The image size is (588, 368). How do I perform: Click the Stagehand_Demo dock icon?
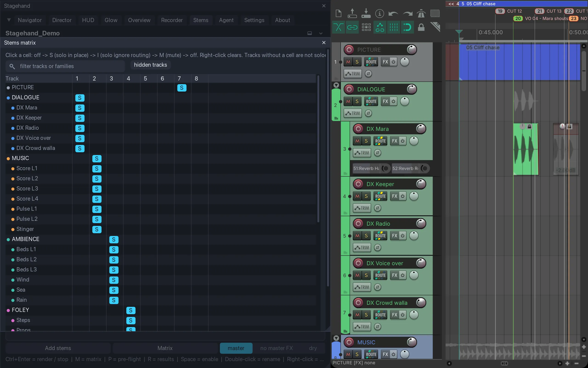pos(310,33)
